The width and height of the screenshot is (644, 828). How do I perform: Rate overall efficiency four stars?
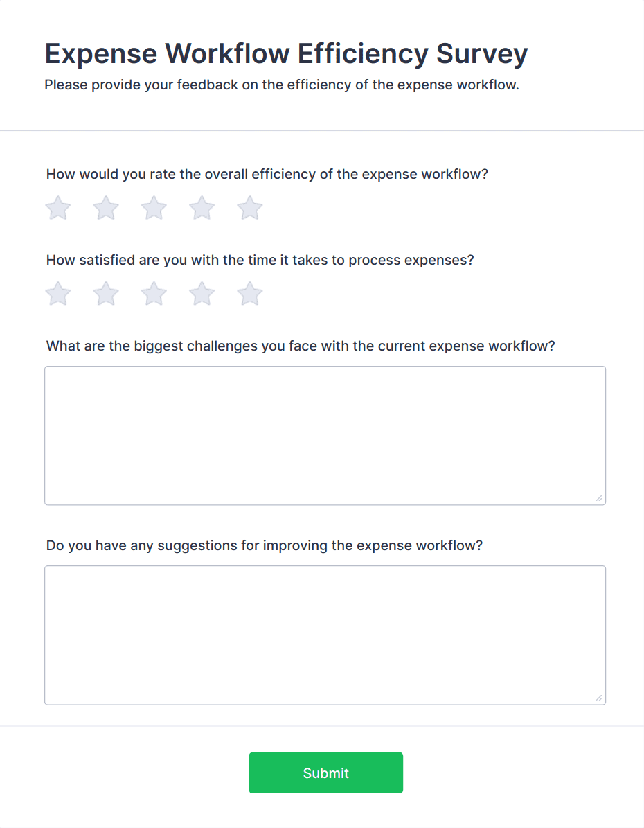point(201,207)
